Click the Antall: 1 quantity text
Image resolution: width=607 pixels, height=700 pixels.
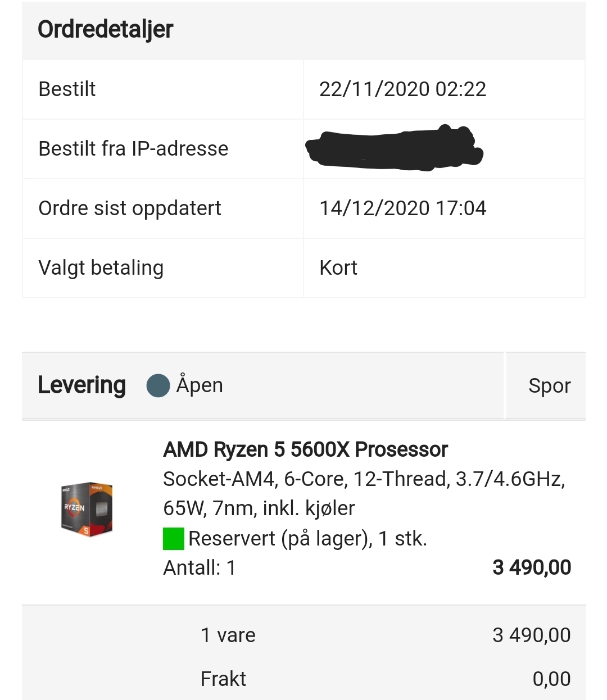[200, 568]
